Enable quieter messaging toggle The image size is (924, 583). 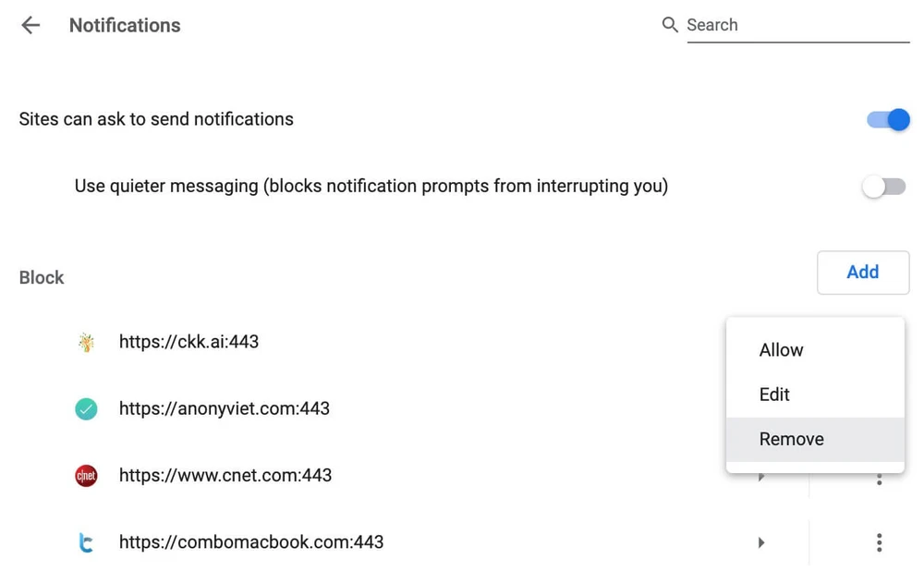pyautogui.click(x=884, y=187)
